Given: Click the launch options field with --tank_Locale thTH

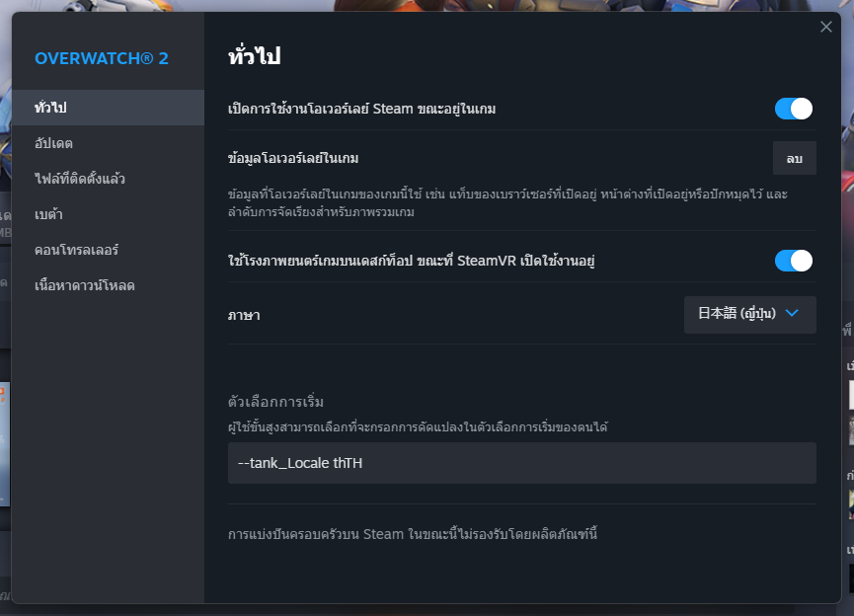Looking at the screenshot, I should [x=521, y=463].
